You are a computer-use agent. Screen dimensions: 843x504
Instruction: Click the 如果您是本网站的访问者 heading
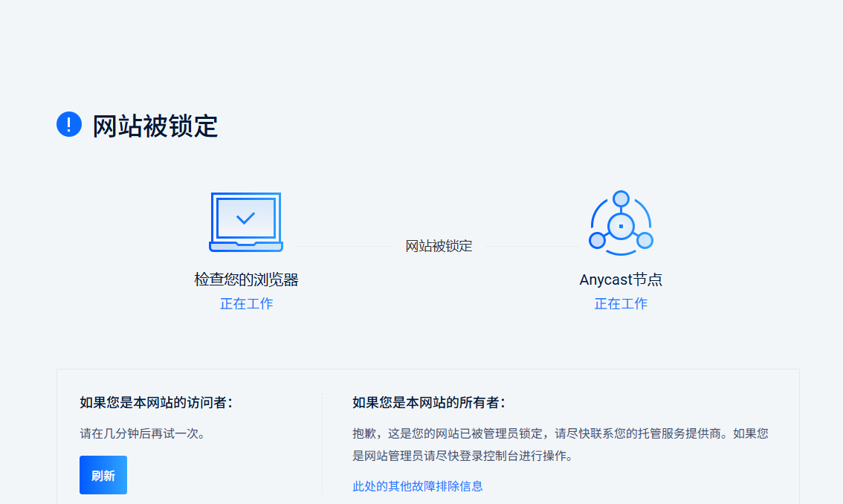coord(156,403)
